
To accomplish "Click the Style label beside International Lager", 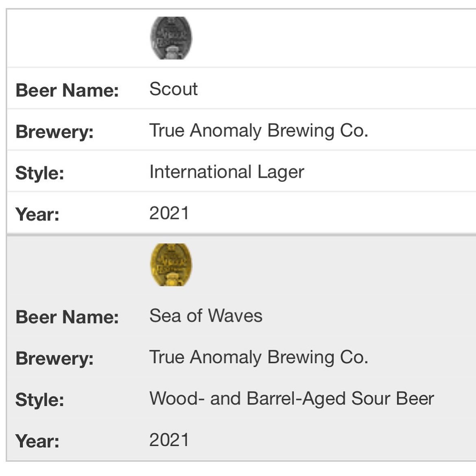I will 39,173.
